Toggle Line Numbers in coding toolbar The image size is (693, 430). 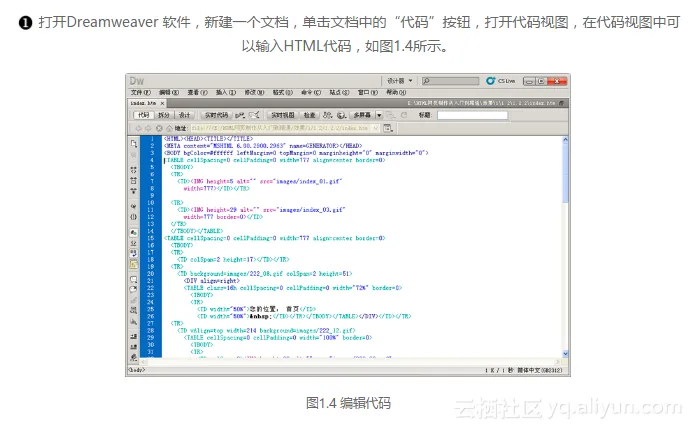click(134, 232)
